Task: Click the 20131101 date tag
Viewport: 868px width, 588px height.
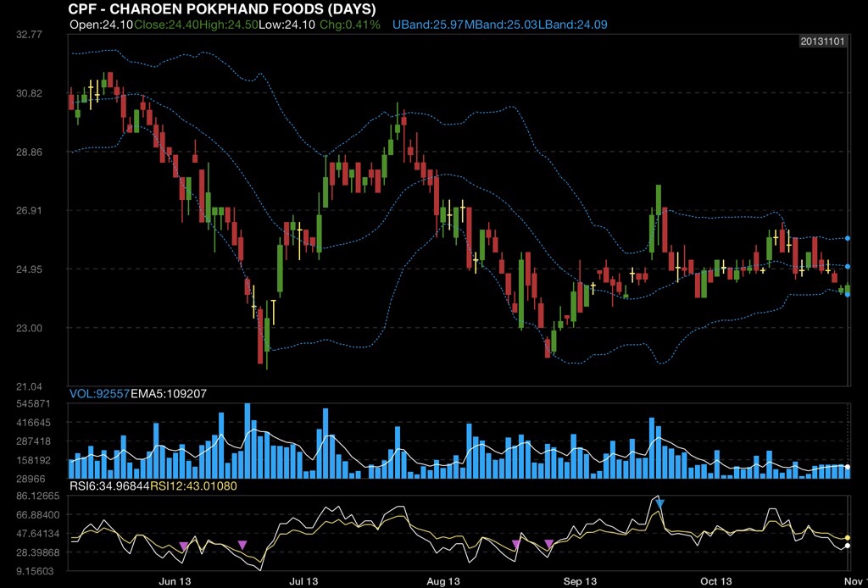Action: click(x=822, y=42)
